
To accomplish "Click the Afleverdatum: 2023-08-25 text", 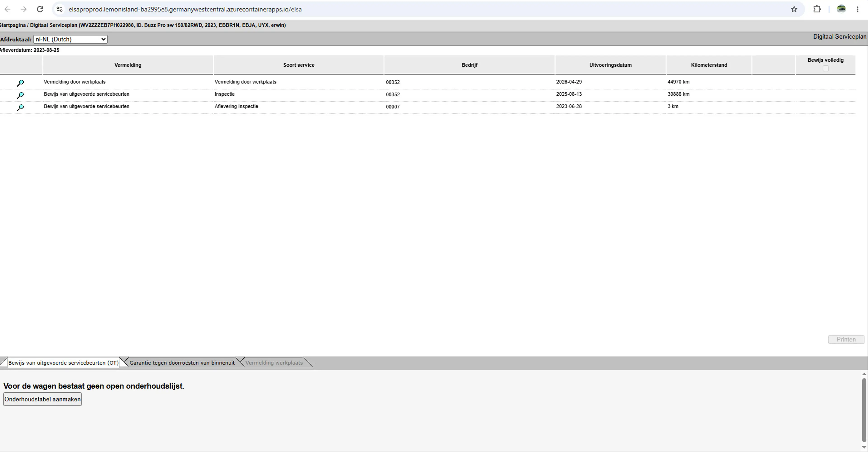I will point(29,50).
